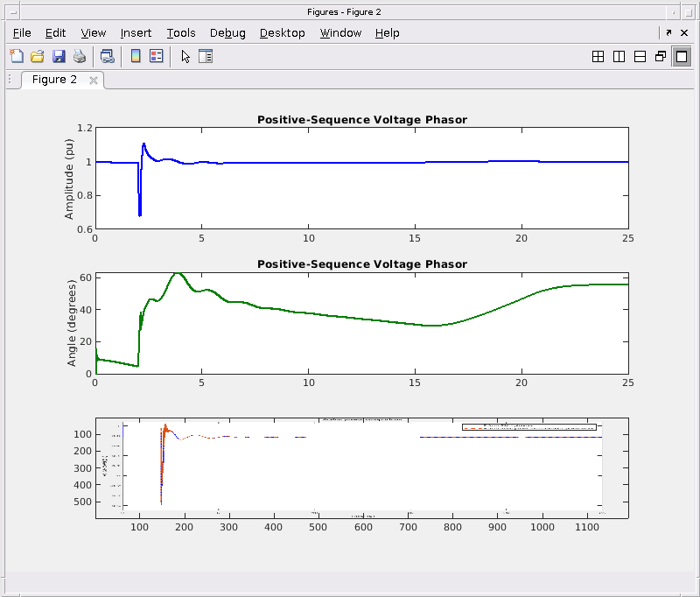This screenshot has width=700, height=597.
Task: Open the Debug menu
Action: [227, 33]
